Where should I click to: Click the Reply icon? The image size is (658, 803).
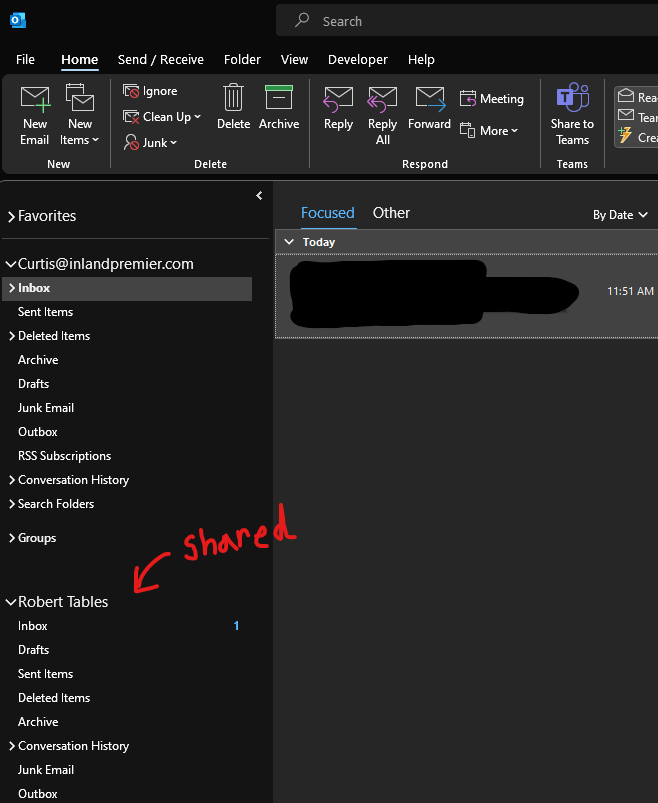point(338,99)
